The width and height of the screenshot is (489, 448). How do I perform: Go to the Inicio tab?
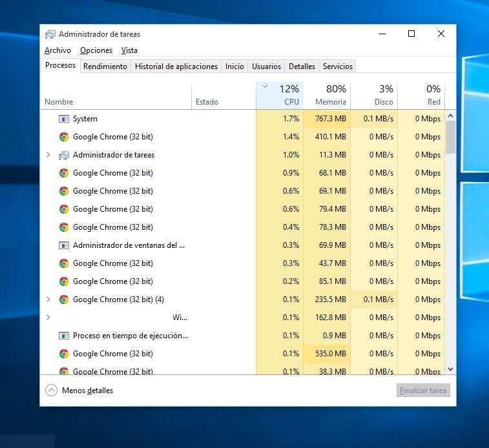point(234,66)
